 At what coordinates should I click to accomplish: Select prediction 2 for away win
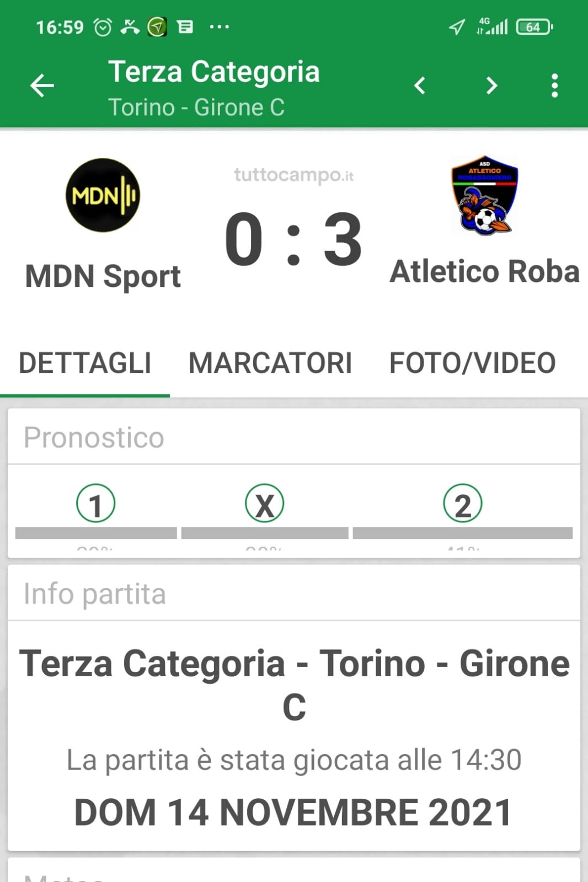[x=462, y=504]
